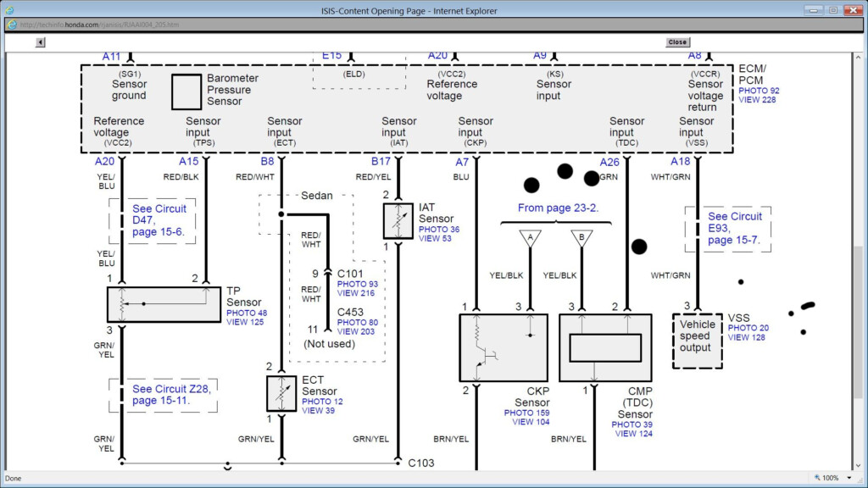Click the A18 terminal label
This screenshot has width=868, height=488.
(x=681, y=162)
